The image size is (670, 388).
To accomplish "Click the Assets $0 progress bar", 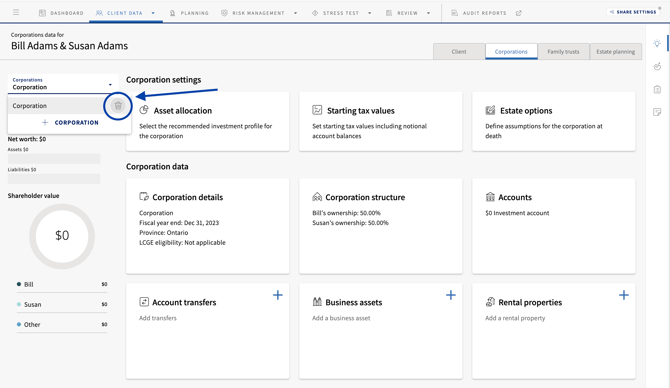I will (54, 159).
